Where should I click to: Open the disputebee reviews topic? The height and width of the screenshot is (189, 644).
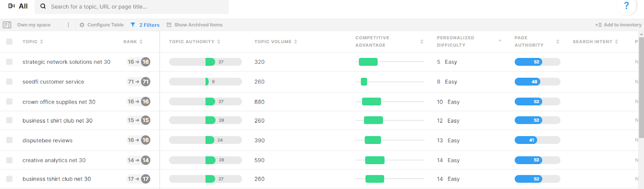(47, 141)
